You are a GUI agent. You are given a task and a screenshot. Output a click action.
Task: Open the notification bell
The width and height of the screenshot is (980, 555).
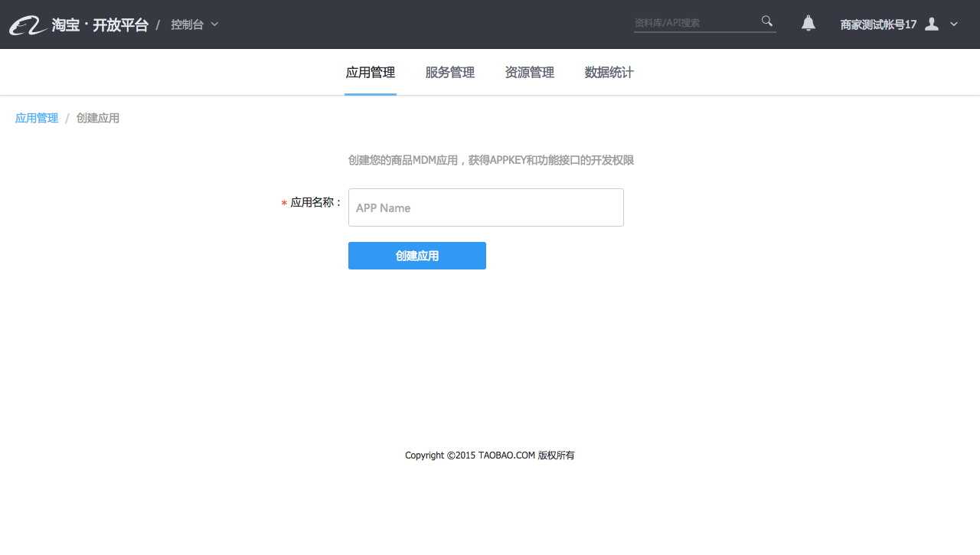[808, 24]
